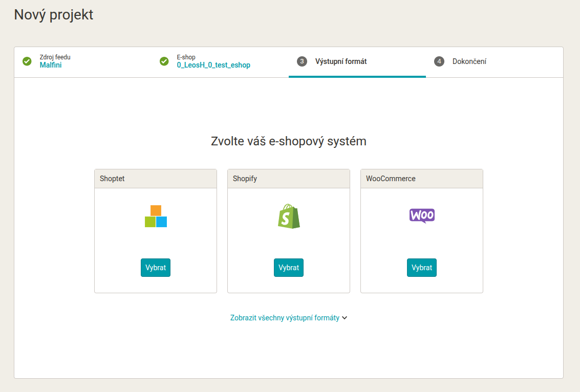Return to the E-shop step
Screen dimensions: 580x392
pos(220,62)
